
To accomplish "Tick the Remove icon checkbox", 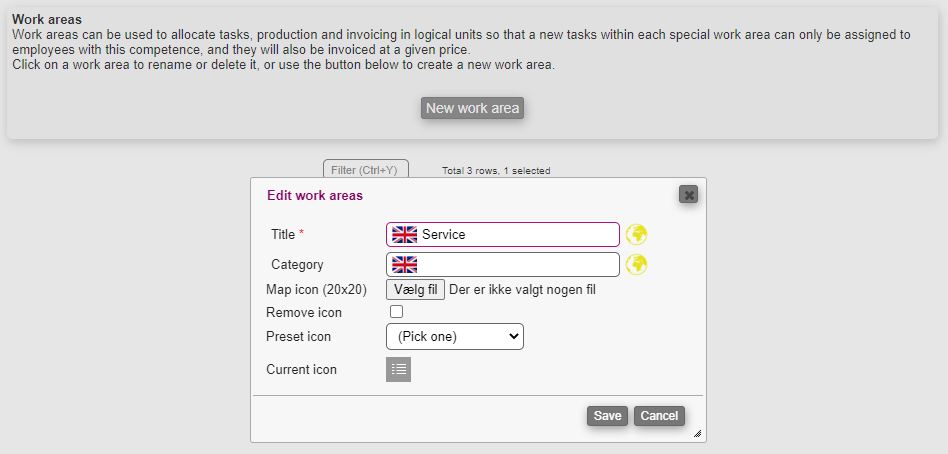I will (x=397, y=312).
